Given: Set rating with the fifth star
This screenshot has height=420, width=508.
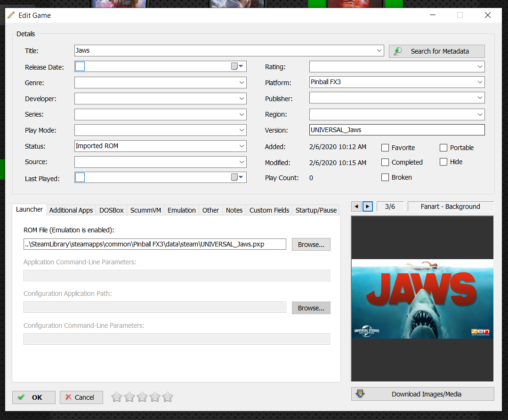Looking at the screenshot, I should pyautogui.click(x=168, y=397).
